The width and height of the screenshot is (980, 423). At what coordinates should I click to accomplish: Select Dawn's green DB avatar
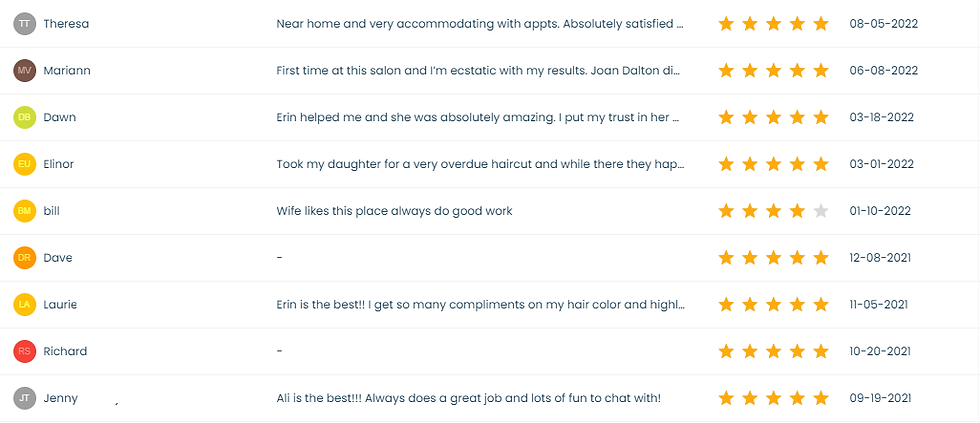24,117
